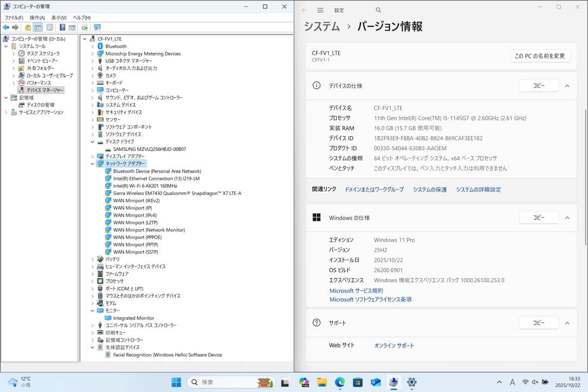588x392 pixels.
Task: Click このPCの名前を変更 button
Action: click(x=540, y=56)
